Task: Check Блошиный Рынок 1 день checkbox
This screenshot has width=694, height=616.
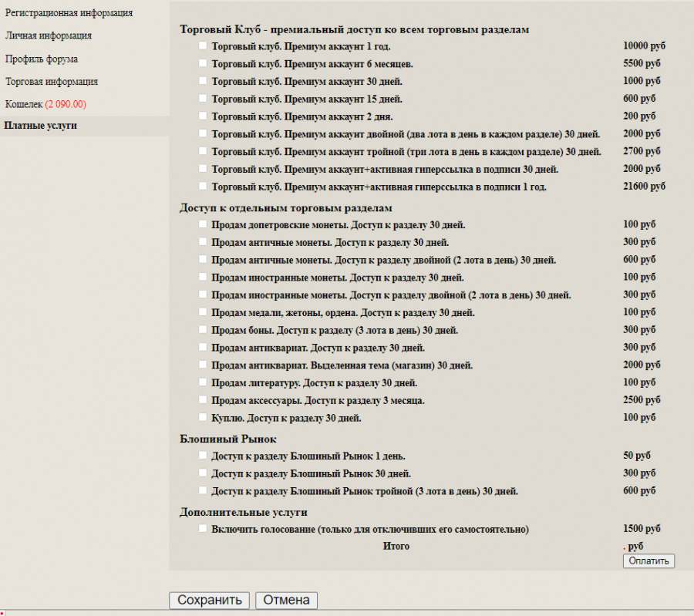Action: 203,455
